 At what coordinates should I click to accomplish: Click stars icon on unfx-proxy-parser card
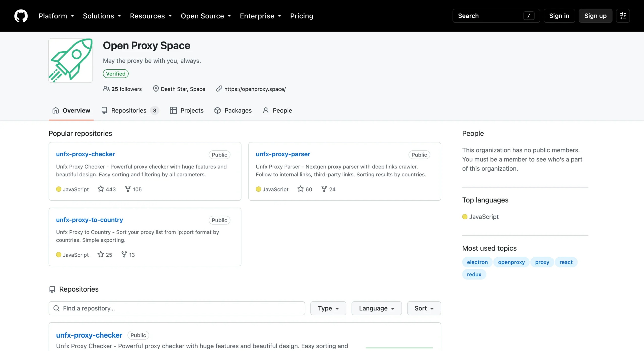click(300, 189)
